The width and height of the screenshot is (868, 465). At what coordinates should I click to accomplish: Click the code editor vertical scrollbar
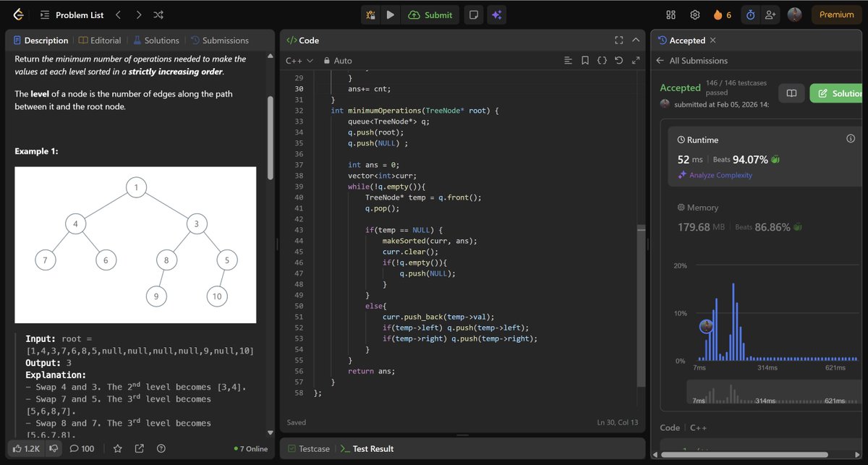(x=641, y=306)
